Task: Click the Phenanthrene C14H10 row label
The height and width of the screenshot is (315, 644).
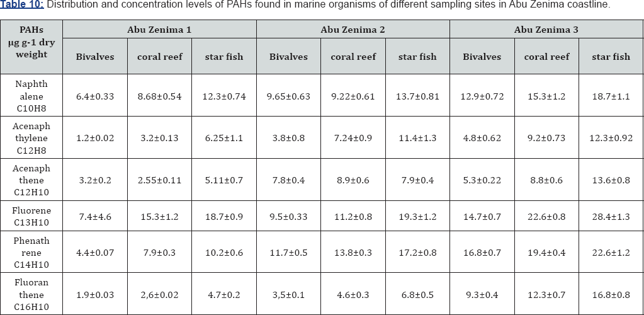Action: [x=31, y=253]
